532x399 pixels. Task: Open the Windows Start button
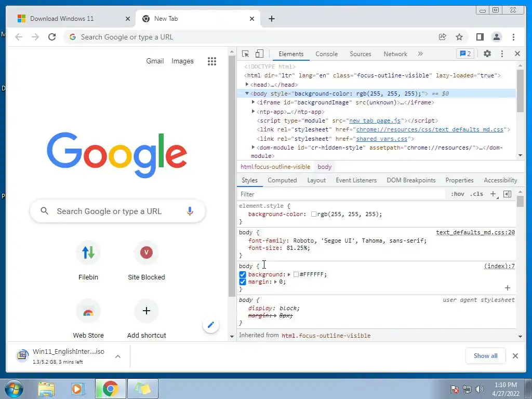tap(14, 389)
